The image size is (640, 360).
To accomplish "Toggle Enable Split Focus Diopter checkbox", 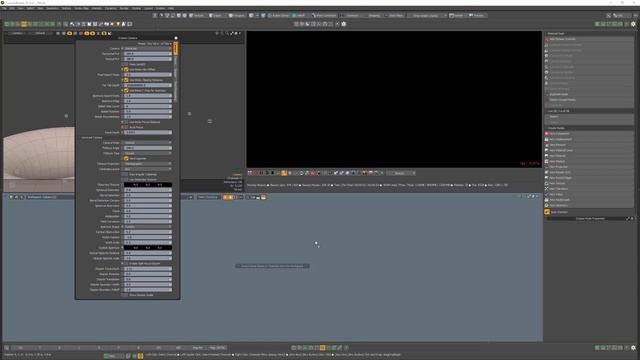I will 126,263.
